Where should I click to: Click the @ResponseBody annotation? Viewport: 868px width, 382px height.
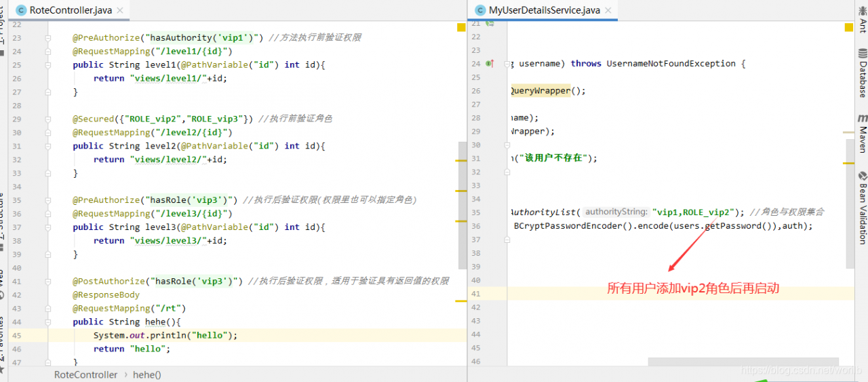tap(106, 295)
